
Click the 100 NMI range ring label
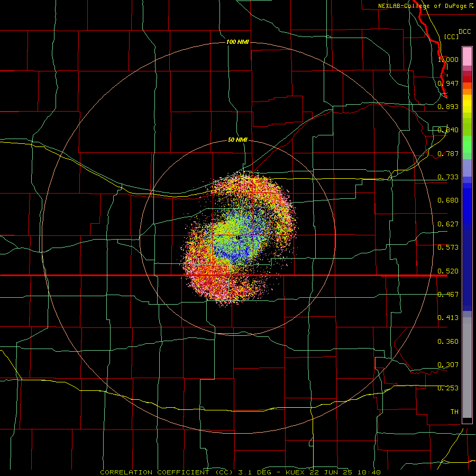point(237,42)
